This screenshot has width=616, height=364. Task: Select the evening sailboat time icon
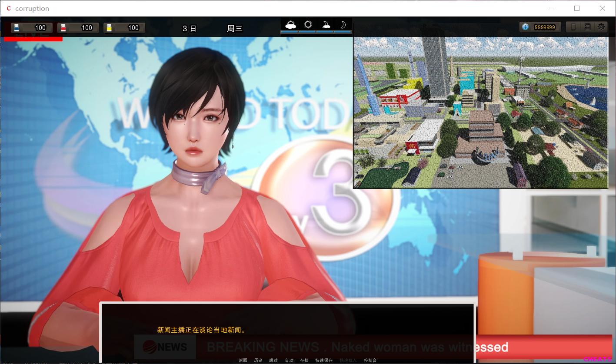(x=325, y=24)
